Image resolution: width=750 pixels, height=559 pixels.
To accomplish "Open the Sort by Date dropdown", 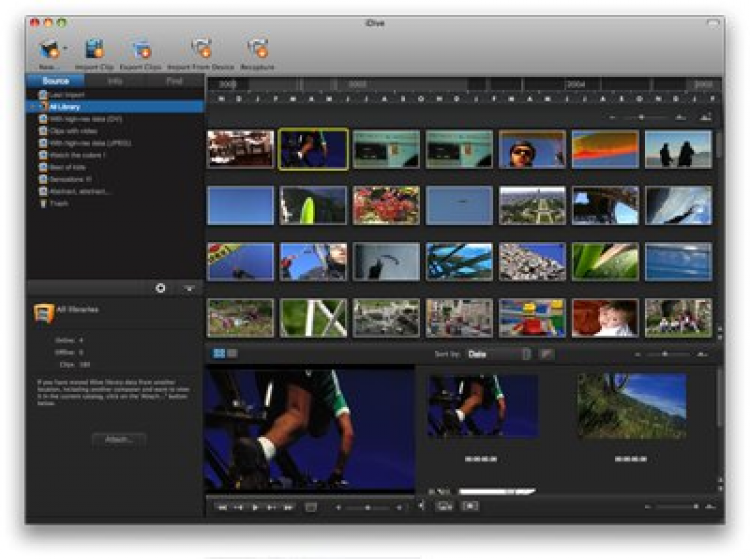I will coord(498,354).
